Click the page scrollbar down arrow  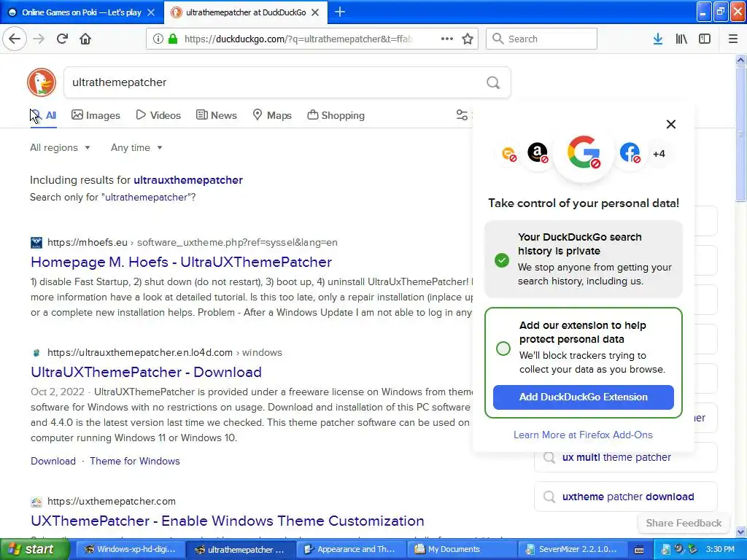pyautogui.click(x=740, y=532)
